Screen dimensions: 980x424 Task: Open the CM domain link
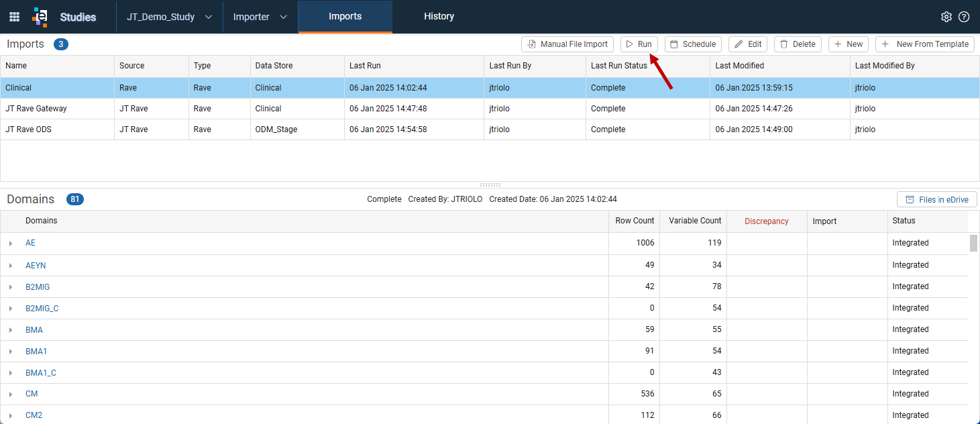click(x=32, y=394)
